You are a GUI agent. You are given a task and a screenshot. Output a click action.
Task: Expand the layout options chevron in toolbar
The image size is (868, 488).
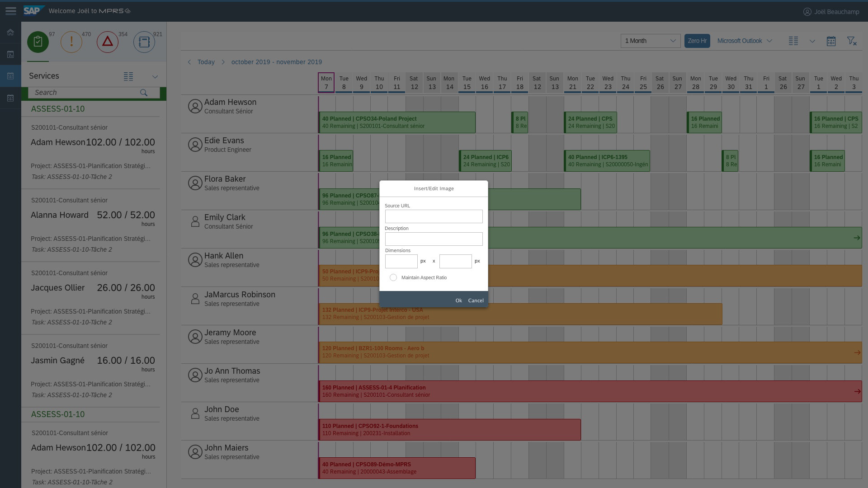pos(812,41)
